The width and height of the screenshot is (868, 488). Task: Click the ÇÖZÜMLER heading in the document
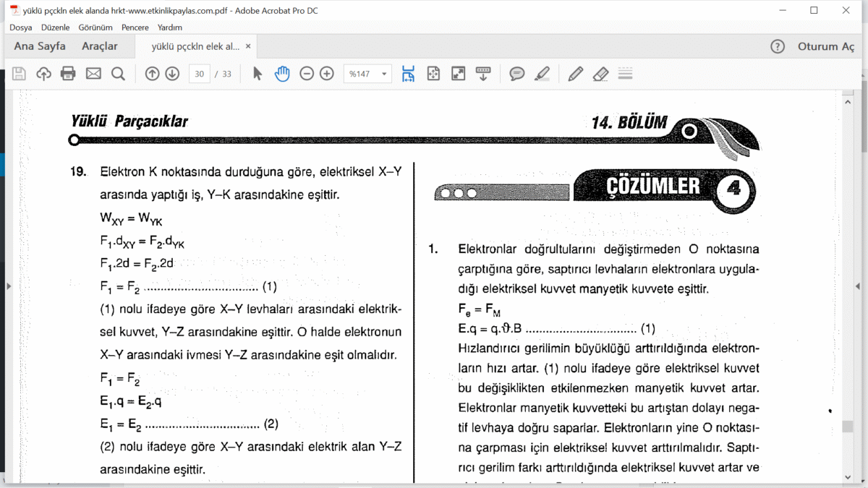tap(654, 187)
